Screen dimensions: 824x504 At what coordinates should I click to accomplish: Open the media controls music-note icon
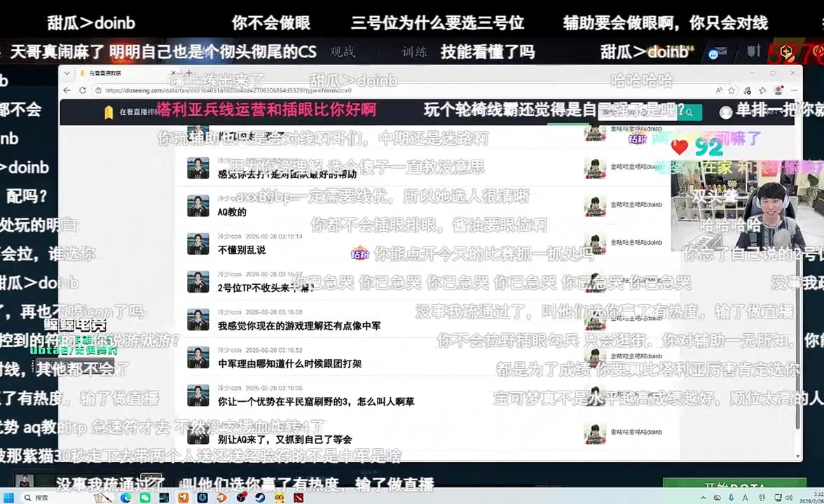(x=747, y=90)
